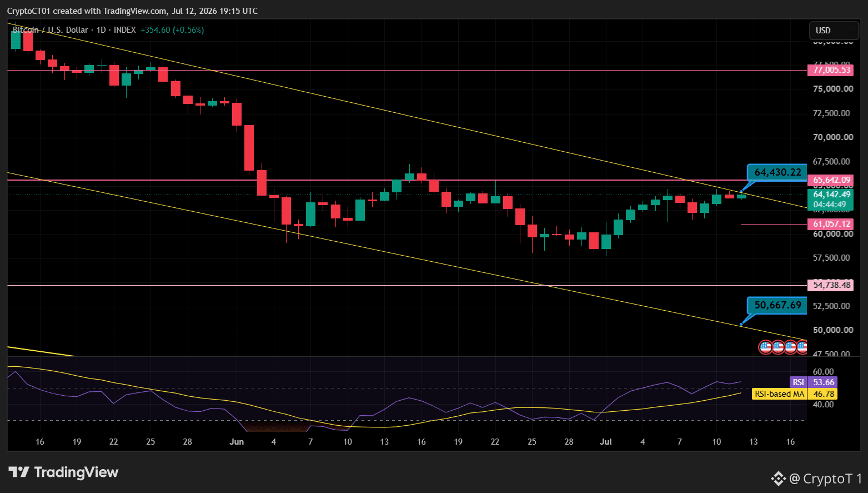Click the 70,000.00 price axis label
The image size is (868, 493).
click(833, 137)
